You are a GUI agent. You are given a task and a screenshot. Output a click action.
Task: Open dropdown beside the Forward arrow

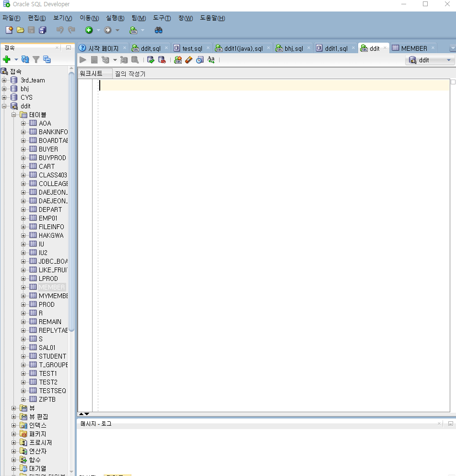(117, 30)
